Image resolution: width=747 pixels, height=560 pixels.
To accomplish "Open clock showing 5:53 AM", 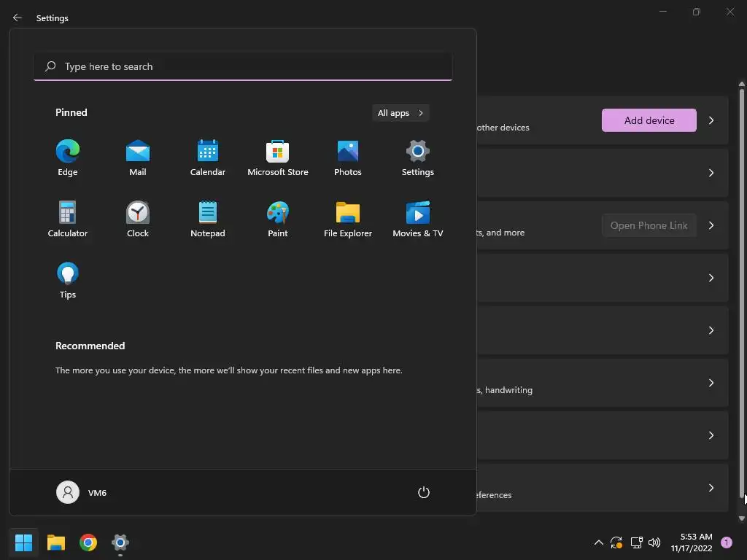I will [692, 542].
